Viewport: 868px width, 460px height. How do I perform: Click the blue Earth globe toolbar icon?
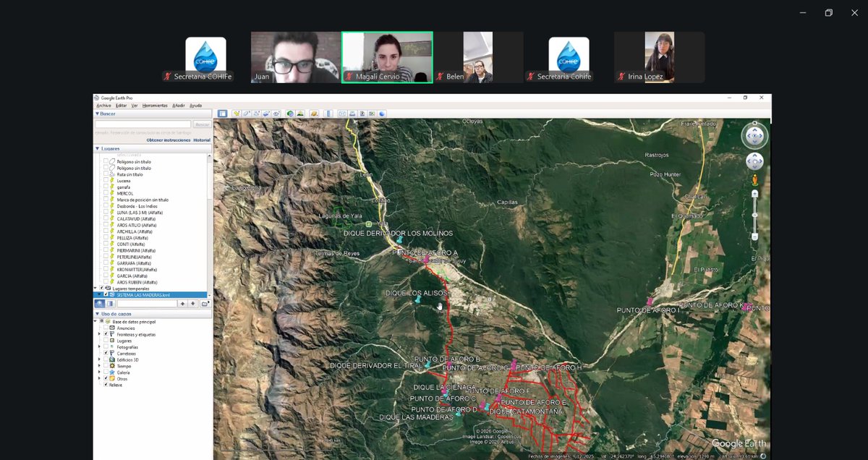point(382,114)
